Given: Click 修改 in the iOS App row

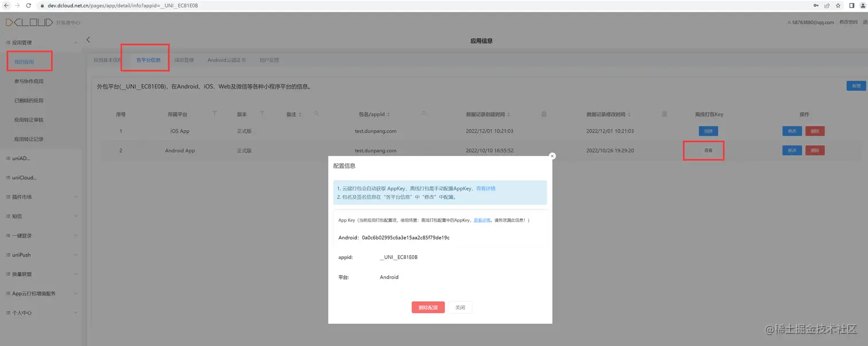Looking at the screenshot, I should coord(792,131).
